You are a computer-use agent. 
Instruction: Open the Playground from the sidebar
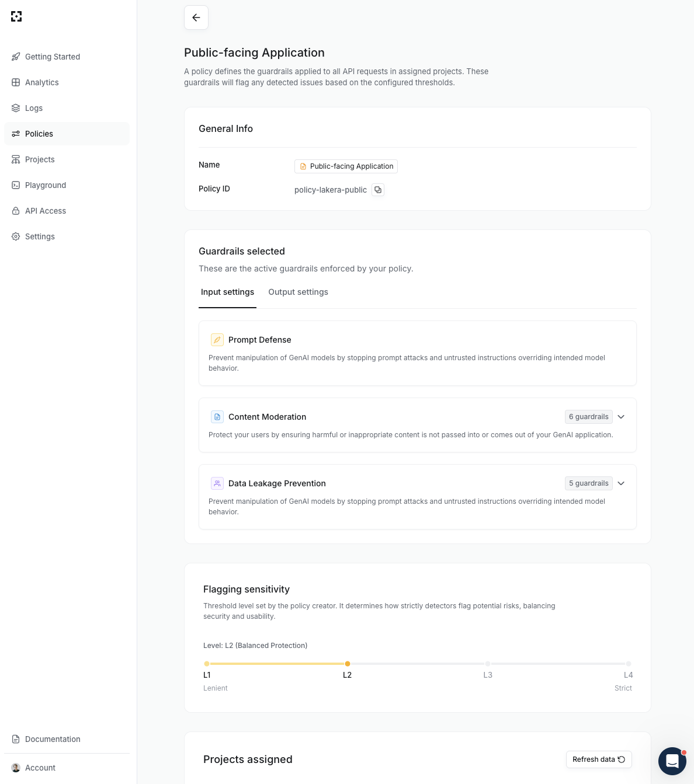(46, 185)
